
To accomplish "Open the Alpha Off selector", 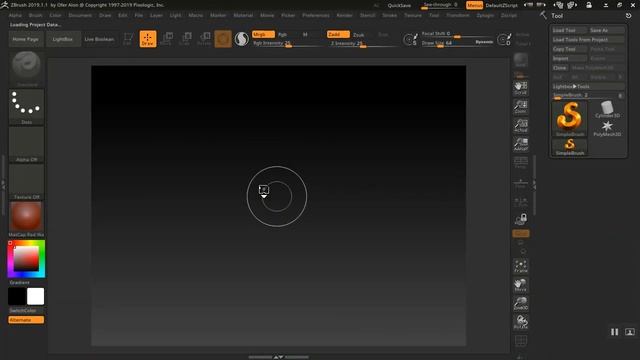I will [x=27, y=144].
